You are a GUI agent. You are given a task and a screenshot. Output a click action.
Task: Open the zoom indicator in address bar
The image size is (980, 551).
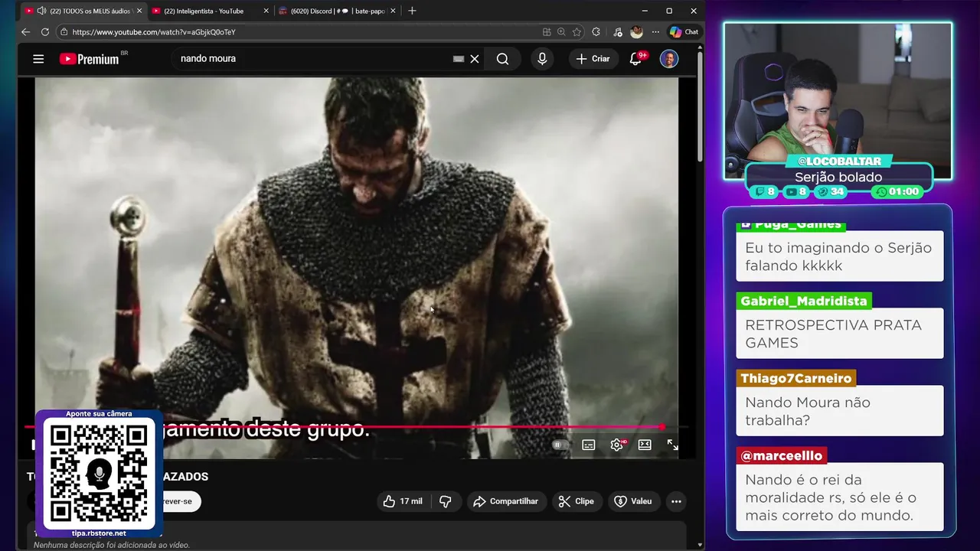pyautogui.click(x=561, y=32)
